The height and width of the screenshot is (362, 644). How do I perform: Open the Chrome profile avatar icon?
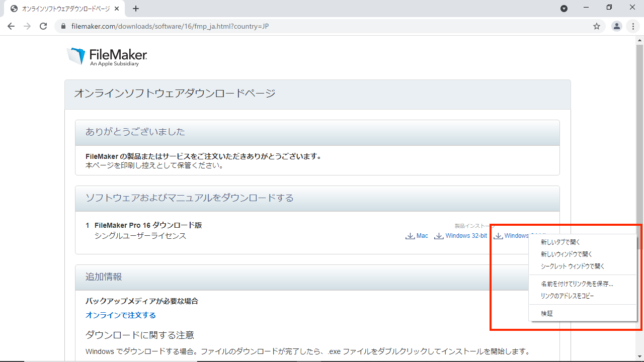[617, 26]
